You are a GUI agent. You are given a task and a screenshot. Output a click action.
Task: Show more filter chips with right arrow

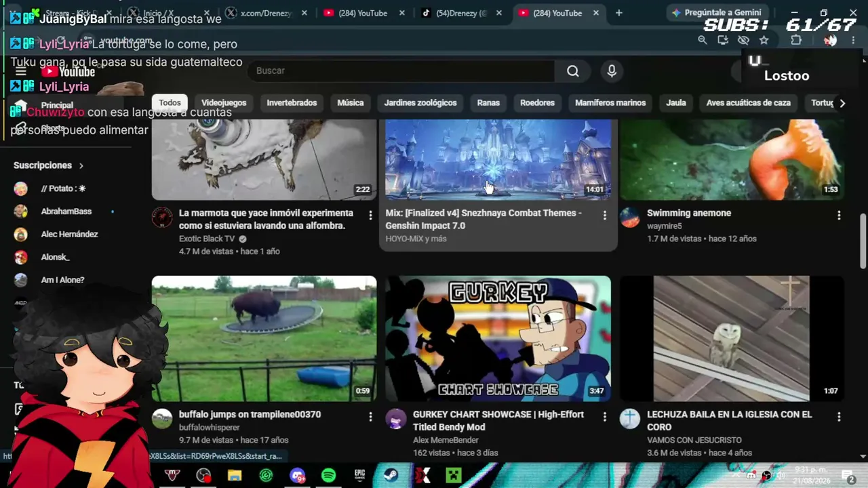(x=842, y=103)
